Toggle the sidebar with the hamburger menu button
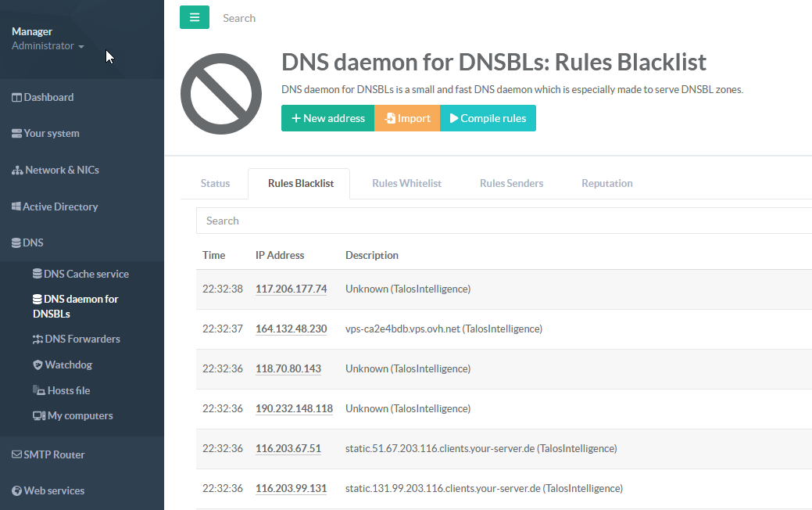 195,17
